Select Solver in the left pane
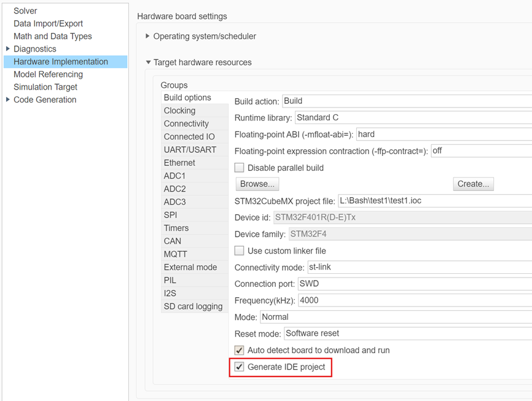532x401 pixels. 25,10
